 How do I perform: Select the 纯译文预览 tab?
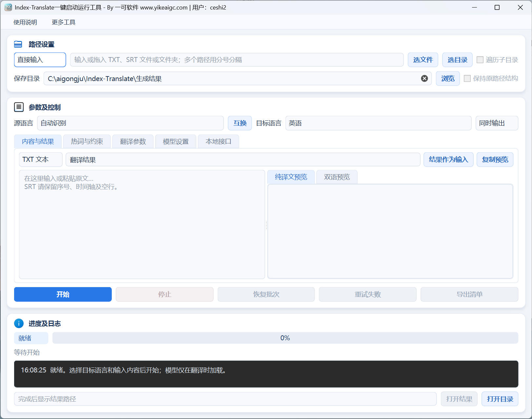click(291, 177)
